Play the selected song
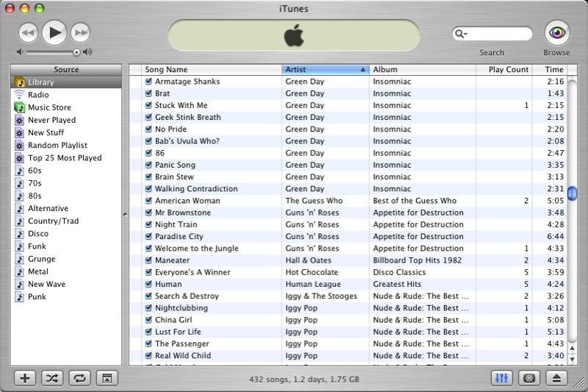The image size is (588, 392). (x=54, y=32)
